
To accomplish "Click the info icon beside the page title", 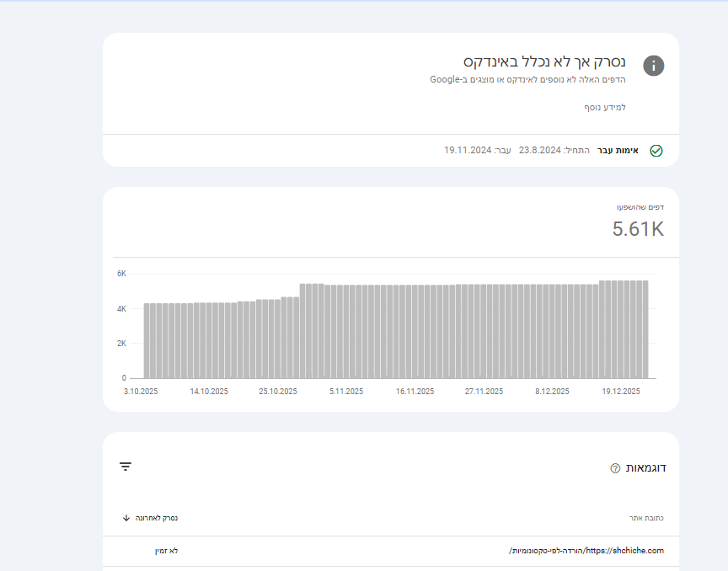I will click(653, 66).
